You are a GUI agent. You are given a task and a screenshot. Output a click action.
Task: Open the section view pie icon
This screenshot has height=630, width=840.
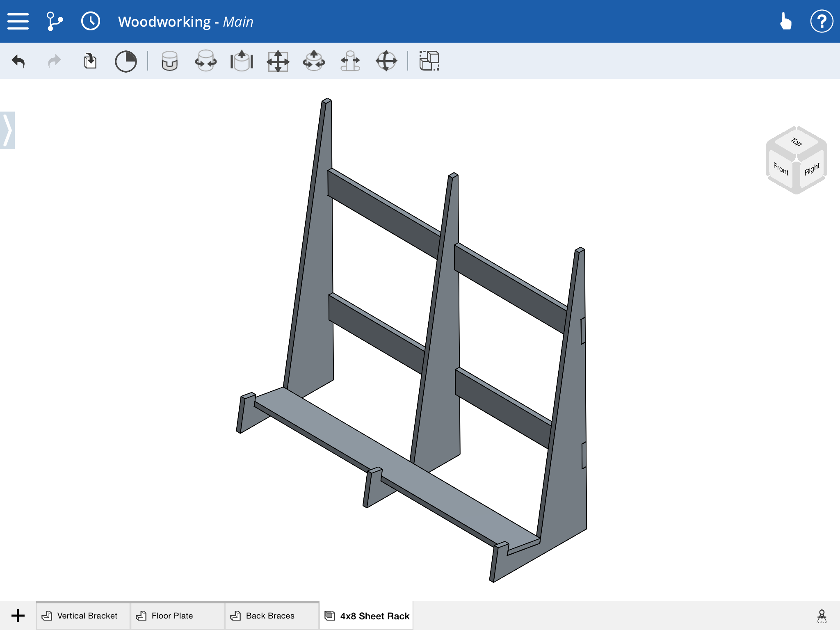click(126, 62)
